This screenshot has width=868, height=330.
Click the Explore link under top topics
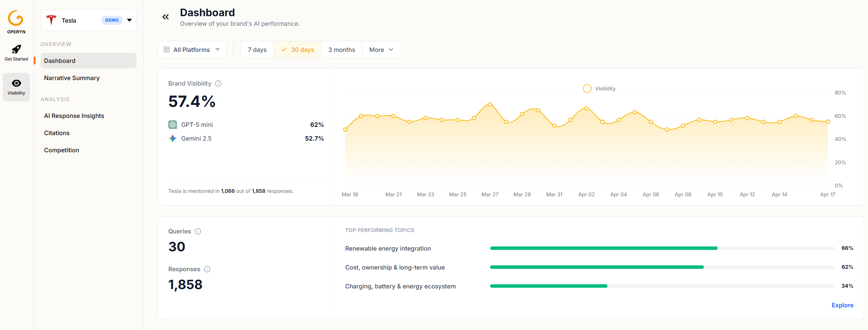(x=842, y=305)
